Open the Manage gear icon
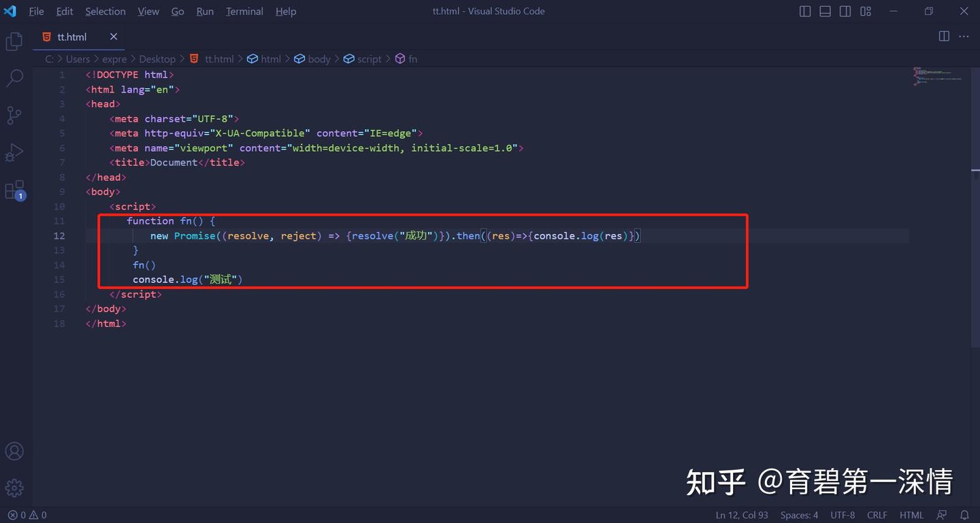The width and height of the screenshot is (980, 523). 14,488
